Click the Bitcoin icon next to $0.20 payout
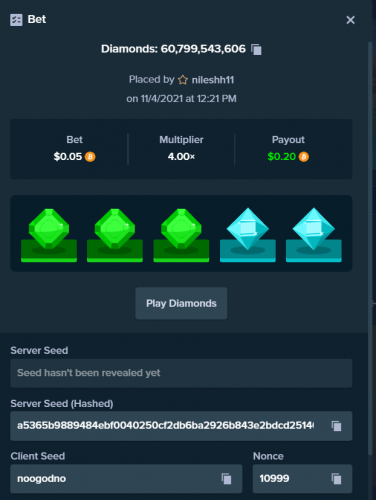 click(x=303, y=156)
